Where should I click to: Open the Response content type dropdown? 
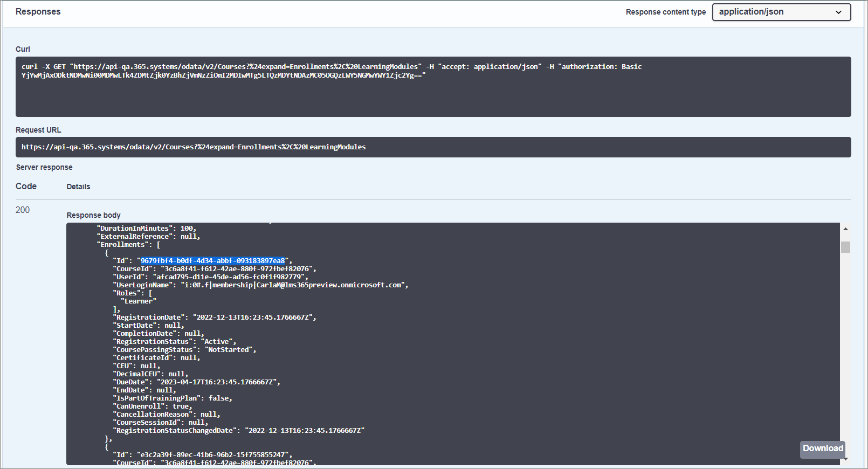(x=781, y=12)
